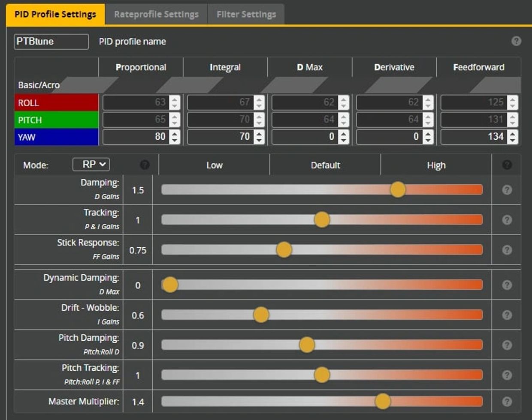Click the PTBtune profile name field
The image size is (532, 420).
[x=51, y=42]
